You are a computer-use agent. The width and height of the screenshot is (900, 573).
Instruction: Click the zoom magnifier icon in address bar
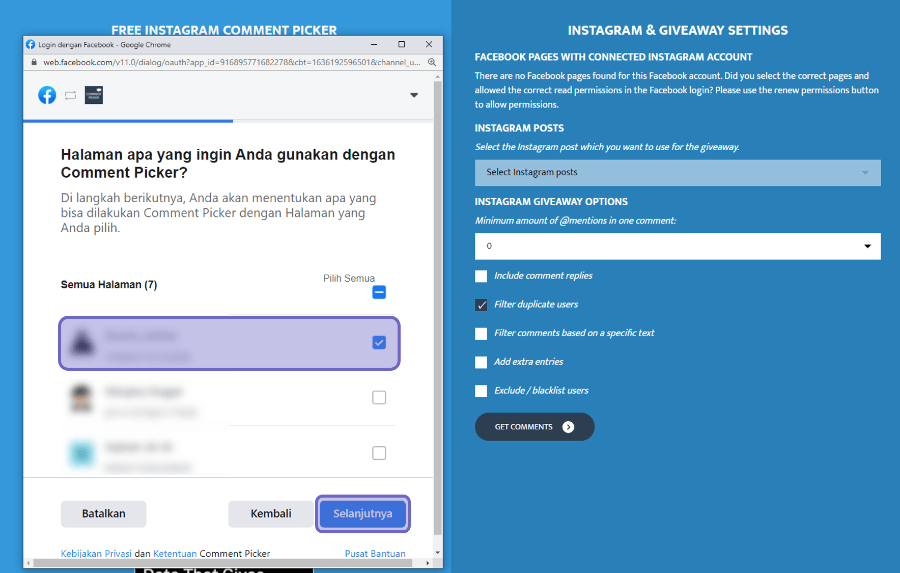pyautogui.click(x=432, y=62)
